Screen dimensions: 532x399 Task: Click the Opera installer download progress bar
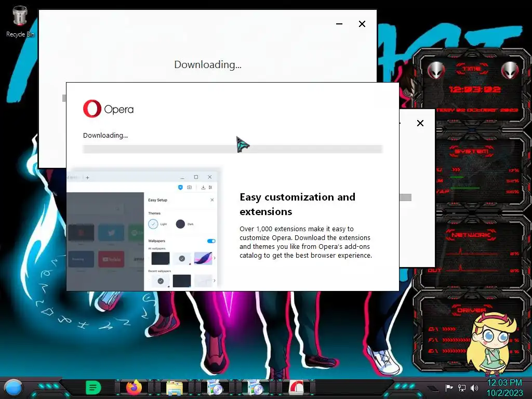click(233, 149)
